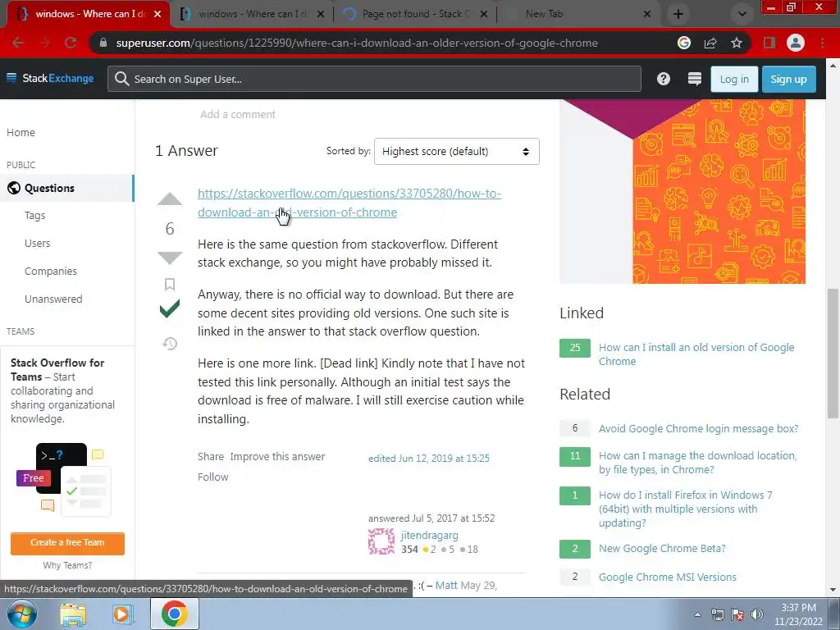This screenshot has height=630, width=840.
Task: Click the volume speaker tray icon
Action: [x=757, y=614]
